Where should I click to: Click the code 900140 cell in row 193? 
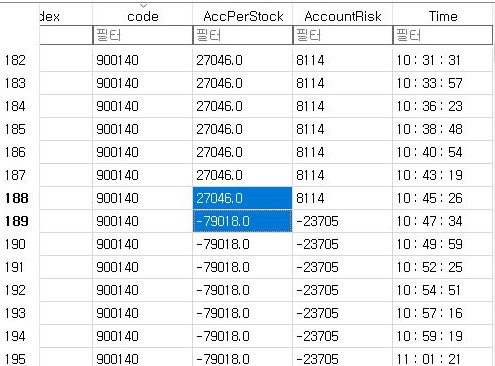point(143,313)
